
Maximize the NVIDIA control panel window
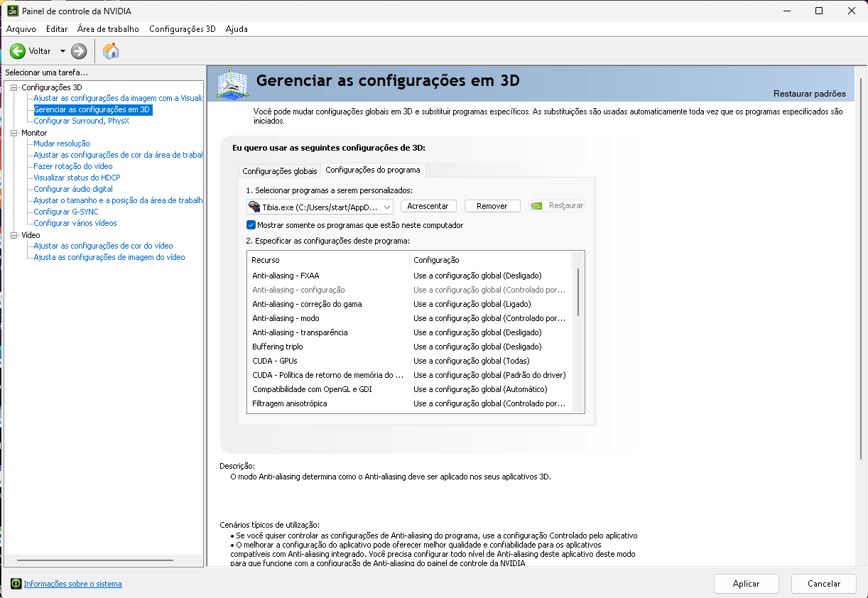click(819, 11)
